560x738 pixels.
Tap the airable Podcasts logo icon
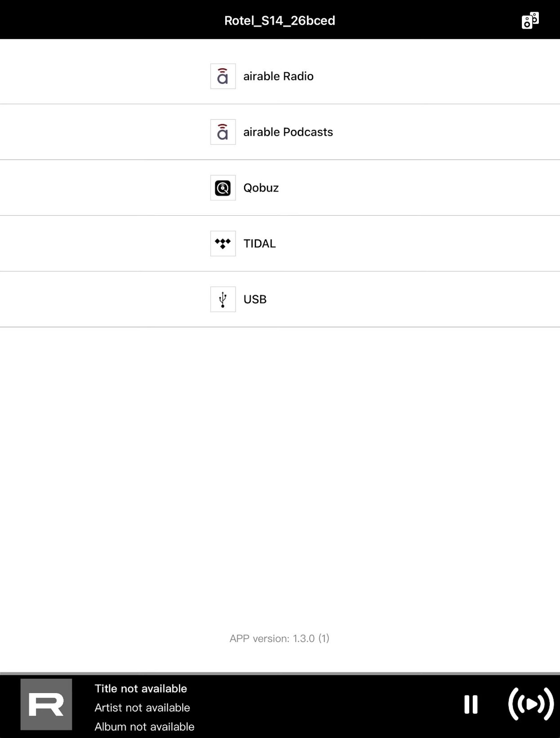coord(223,132)
